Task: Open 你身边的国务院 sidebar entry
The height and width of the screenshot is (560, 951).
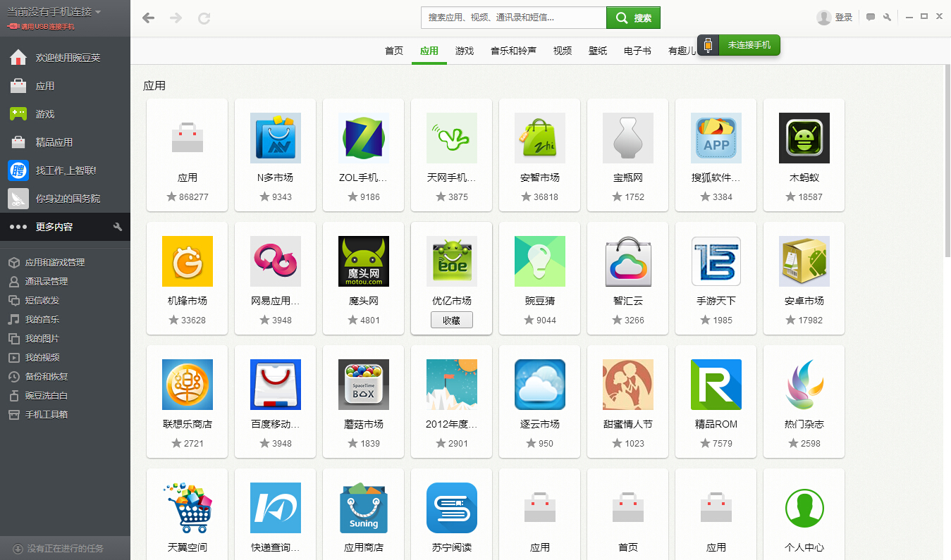Action: point(65,199)
